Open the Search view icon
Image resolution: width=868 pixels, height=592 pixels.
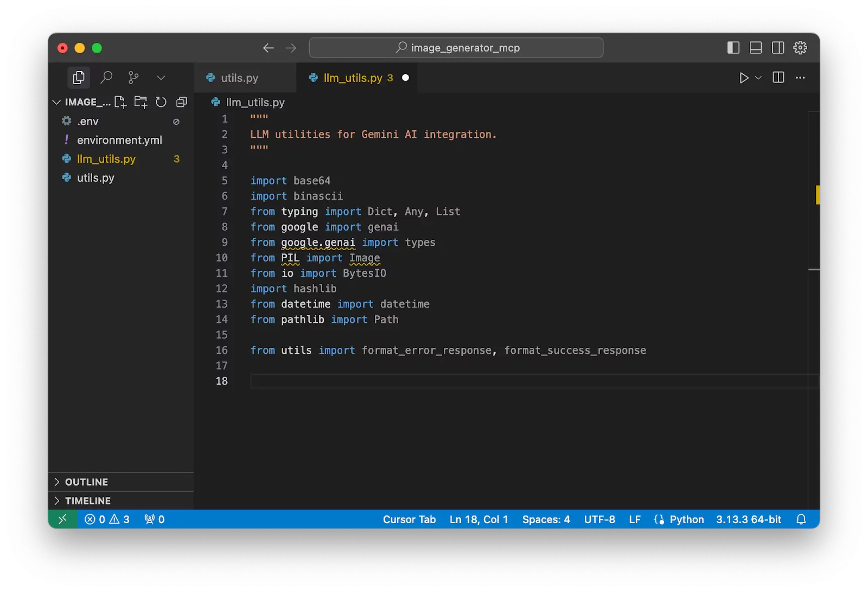point(106,78)
